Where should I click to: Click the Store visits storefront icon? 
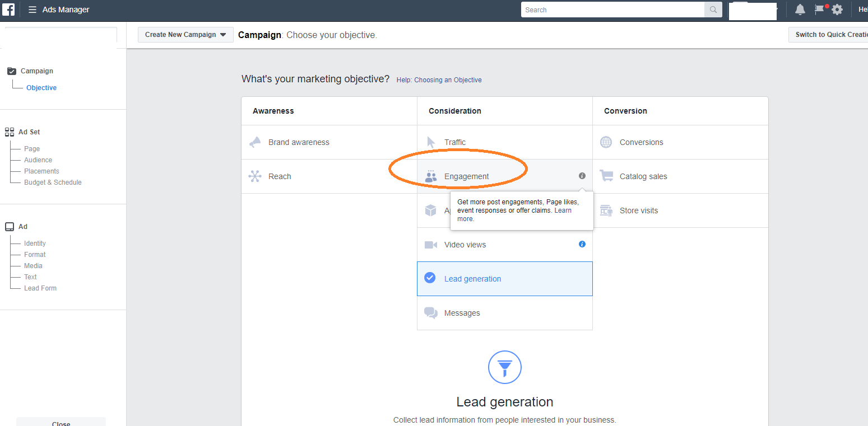[x=606, y=210]
